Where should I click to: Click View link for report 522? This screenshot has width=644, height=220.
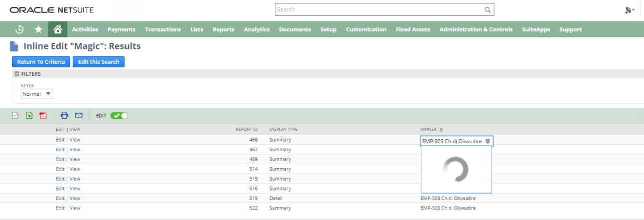click(75, 208)
